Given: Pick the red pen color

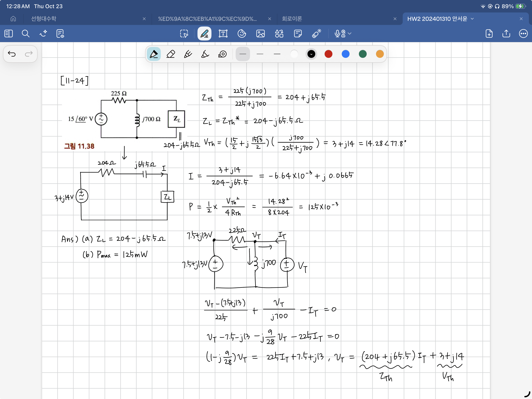Looking at the screenshot, I should [x=328, y=54].
